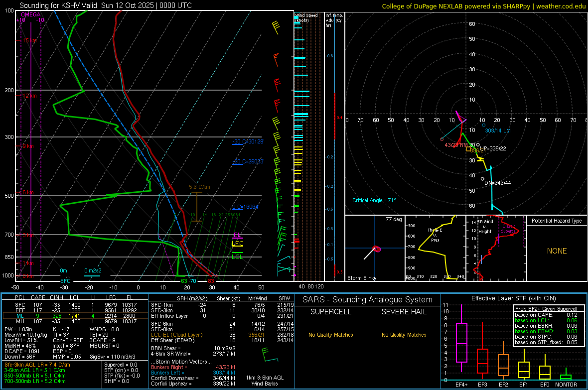Click the '15 km' height marker
Viewport: 588px width, 390px height.
(29, 40)
